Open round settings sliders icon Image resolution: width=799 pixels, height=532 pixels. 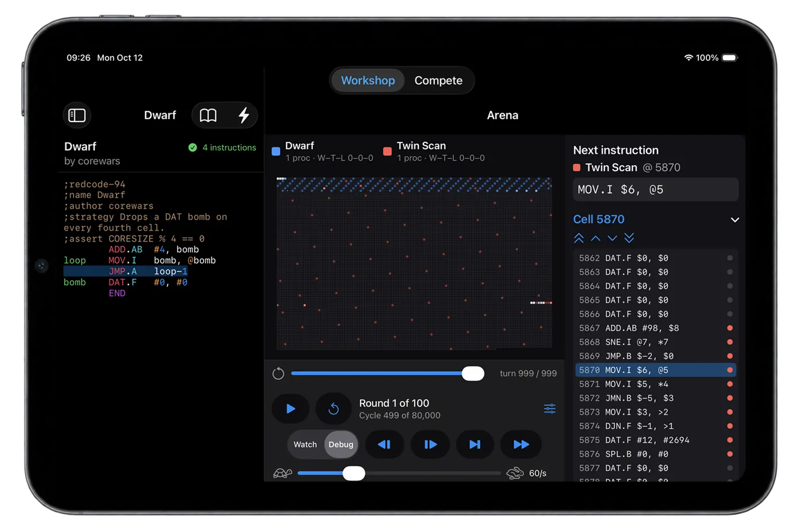click(550, 409)
